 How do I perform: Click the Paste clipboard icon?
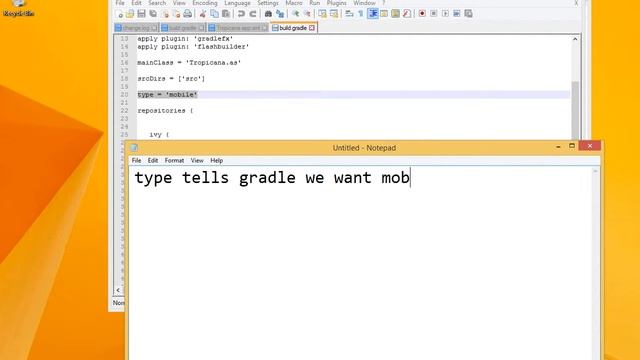pos(226,14)
